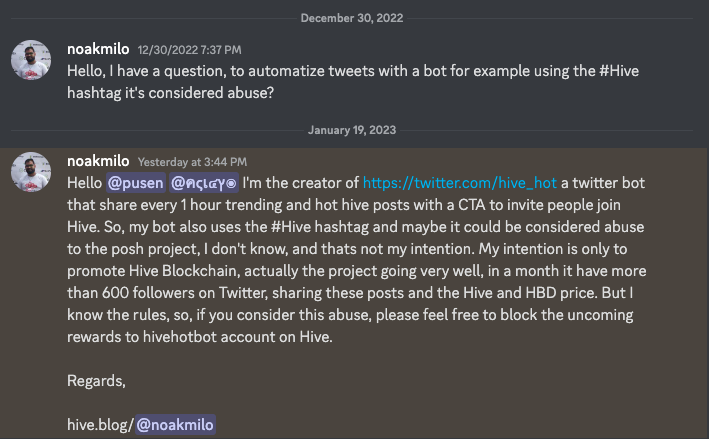Open the profile mention next to @pusen
Image resolution: width=709 pixels, height=439 pixels.
(204, 184)
